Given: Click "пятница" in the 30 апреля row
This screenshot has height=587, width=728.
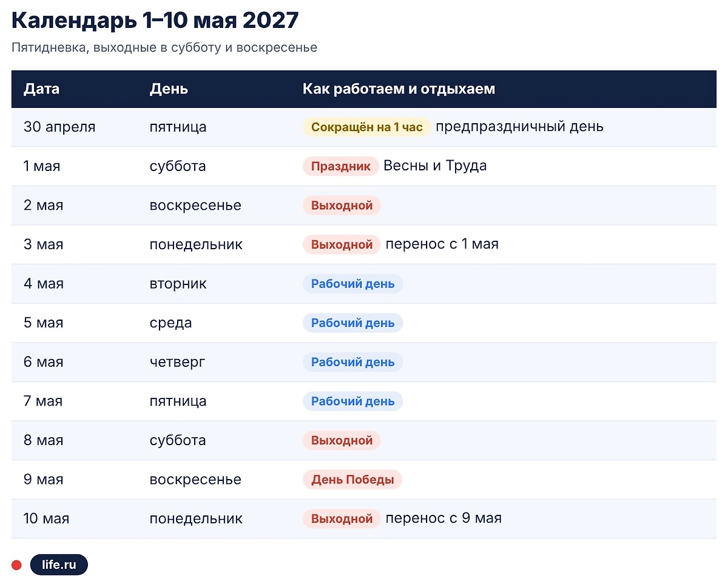Looking at the screenshot, I should click(178, 127).
